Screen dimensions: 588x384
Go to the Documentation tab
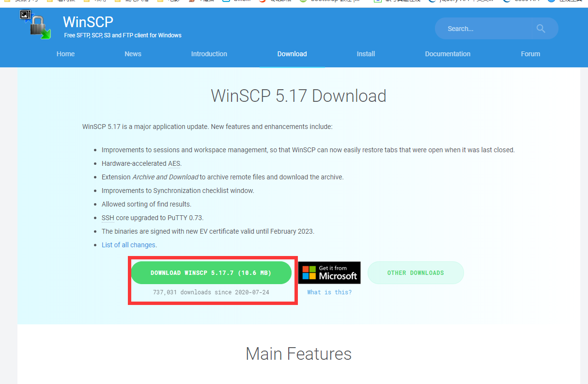(x=448, y=54)
